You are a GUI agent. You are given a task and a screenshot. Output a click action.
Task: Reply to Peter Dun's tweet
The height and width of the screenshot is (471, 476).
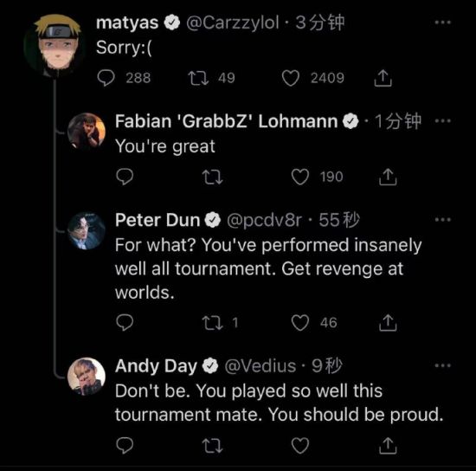125,322
